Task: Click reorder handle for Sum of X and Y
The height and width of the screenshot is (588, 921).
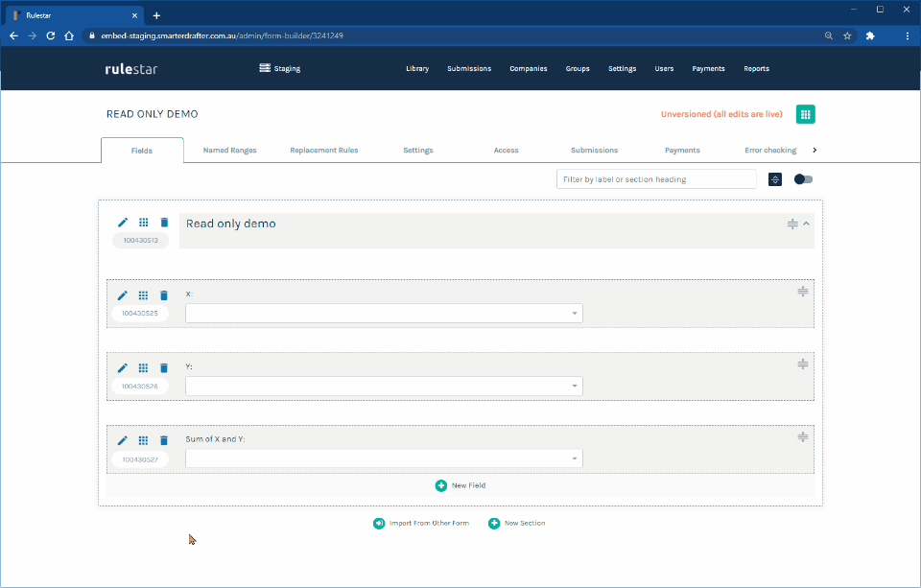Action: tap(802, 437)
